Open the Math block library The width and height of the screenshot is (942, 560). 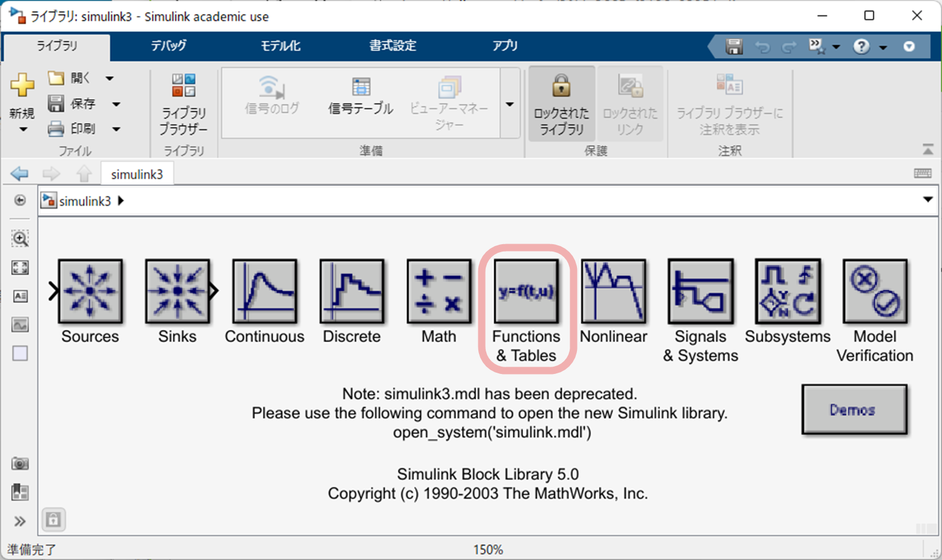tap(439, 291)
